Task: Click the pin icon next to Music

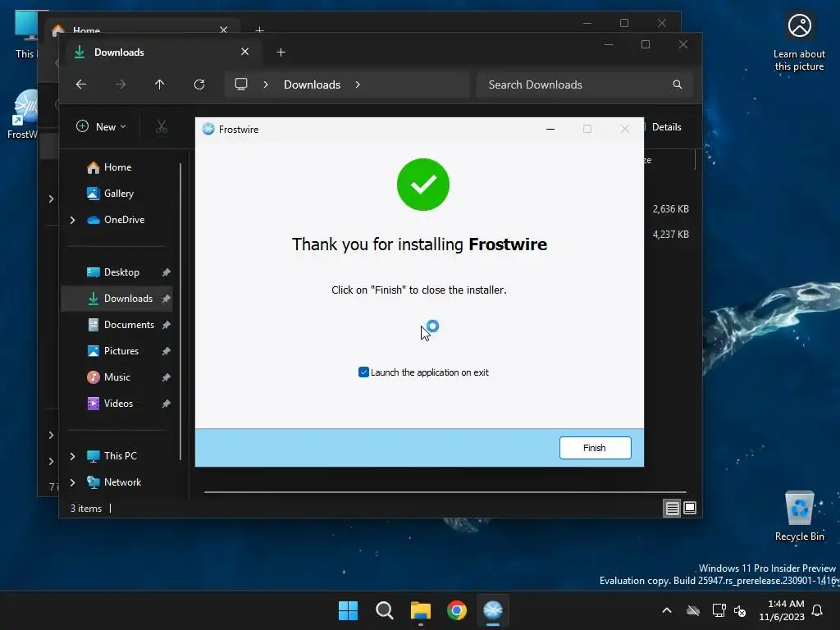Action: (x=166, y=377)
